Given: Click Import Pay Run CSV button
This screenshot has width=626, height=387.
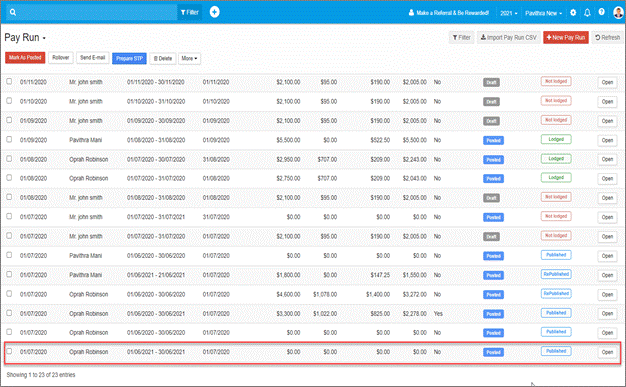Looking at the screenshot, I should tap(508, 38).
